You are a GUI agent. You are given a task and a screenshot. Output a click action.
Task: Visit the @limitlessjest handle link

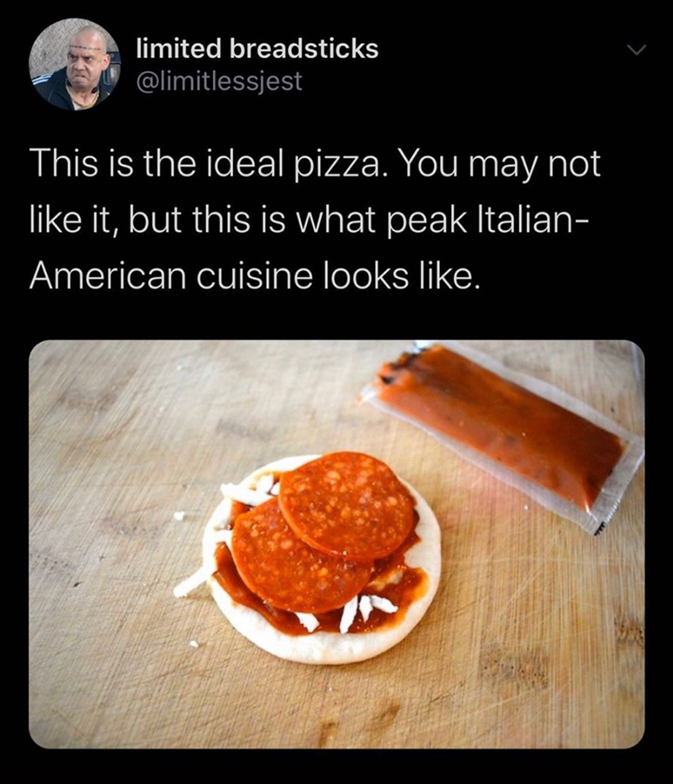tap(219, 82)
